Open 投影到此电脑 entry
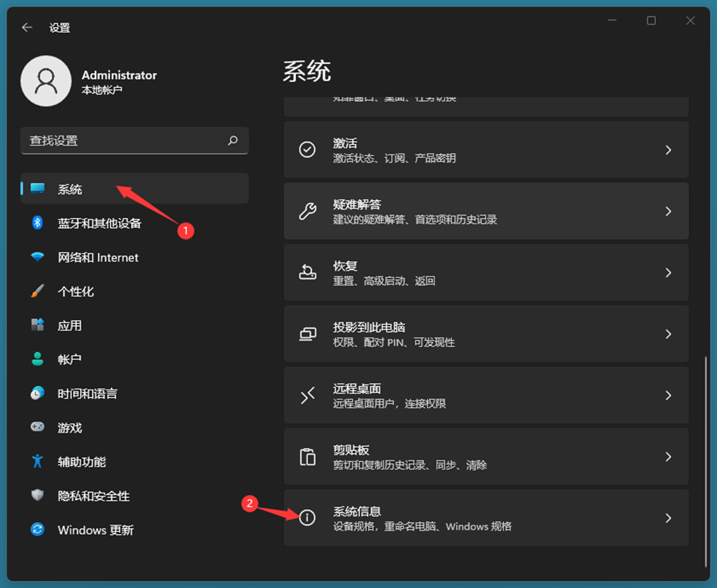The image size is (717, 588). [486, 334]
